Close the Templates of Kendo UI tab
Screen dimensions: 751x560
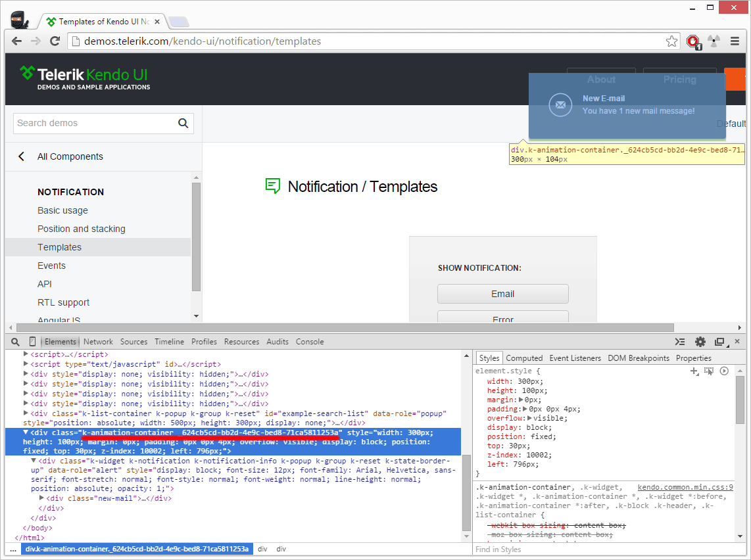pyautogui.click(x=157, y=22)
